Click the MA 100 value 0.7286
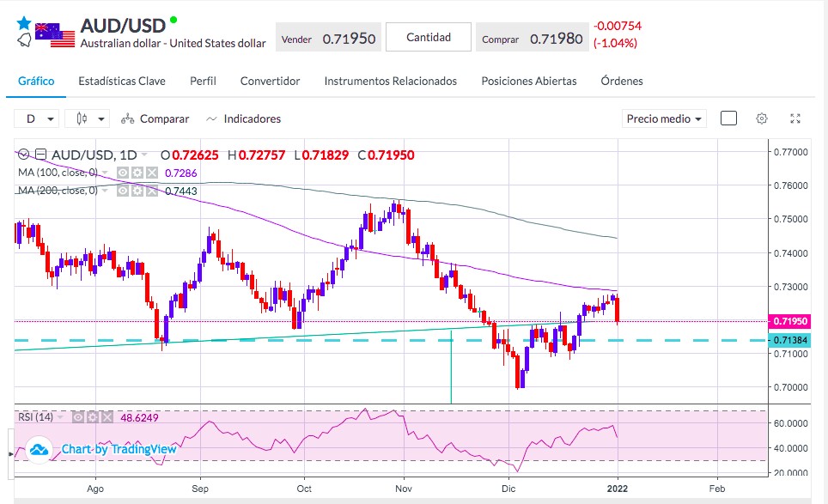The height and width of the screenshot is (504, 828). pos(180,173)
